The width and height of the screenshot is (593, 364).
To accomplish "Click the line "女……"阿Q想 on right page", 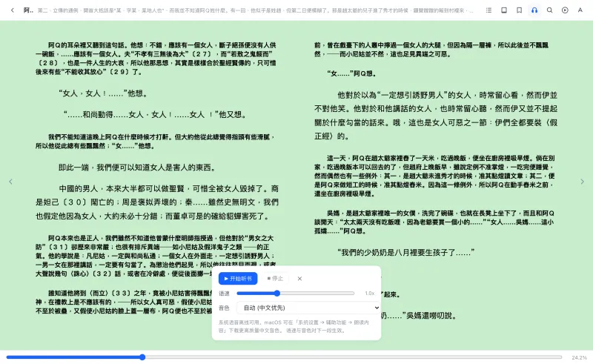I will [351, 73].
